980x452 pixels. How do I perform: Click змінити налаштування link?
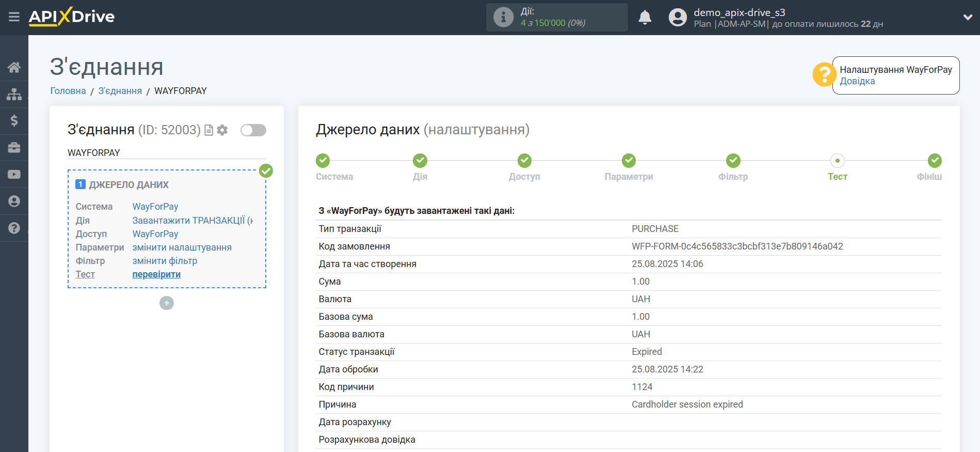click(182, 247)
